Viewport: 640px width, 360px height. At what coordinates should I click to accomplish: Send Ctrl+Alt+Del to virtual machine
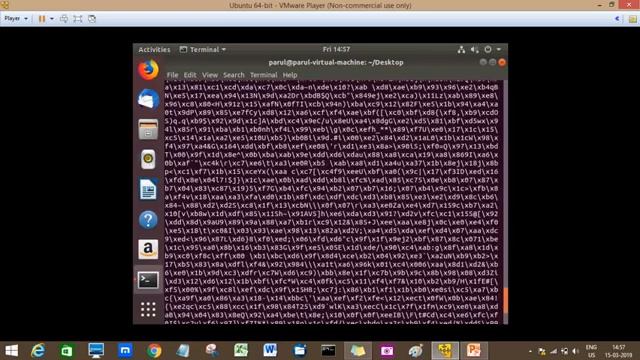(64, 19)
